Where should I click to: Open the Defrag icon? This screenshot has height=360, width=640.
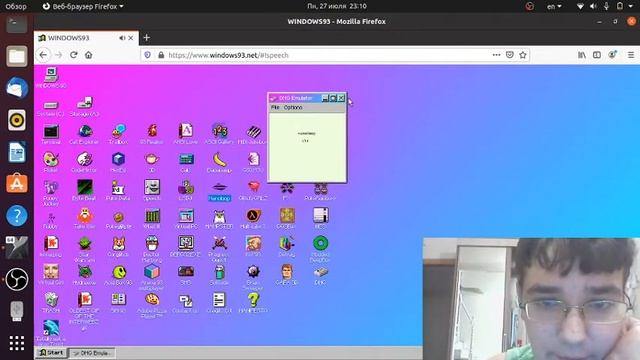287,244
